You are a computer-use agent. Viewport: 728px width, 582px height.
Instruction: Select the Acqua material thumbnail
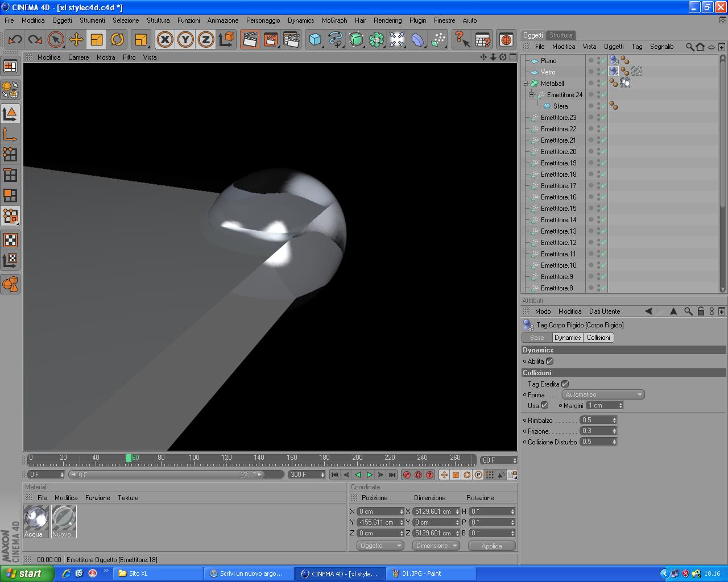[x=36, y=518]
